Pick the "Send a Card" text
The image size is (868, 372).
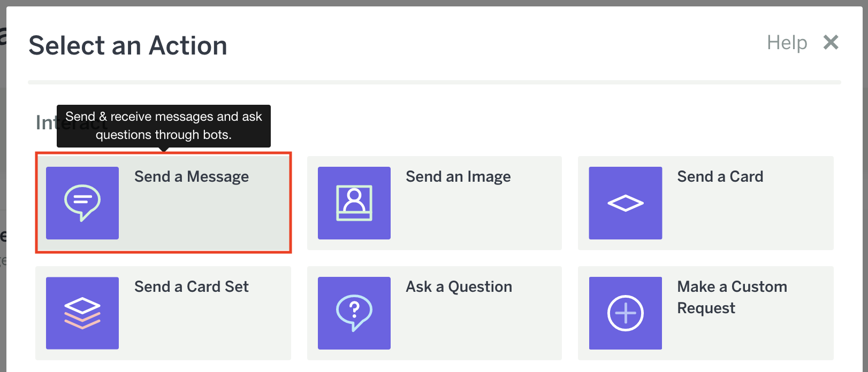click(x=720, y=177)
